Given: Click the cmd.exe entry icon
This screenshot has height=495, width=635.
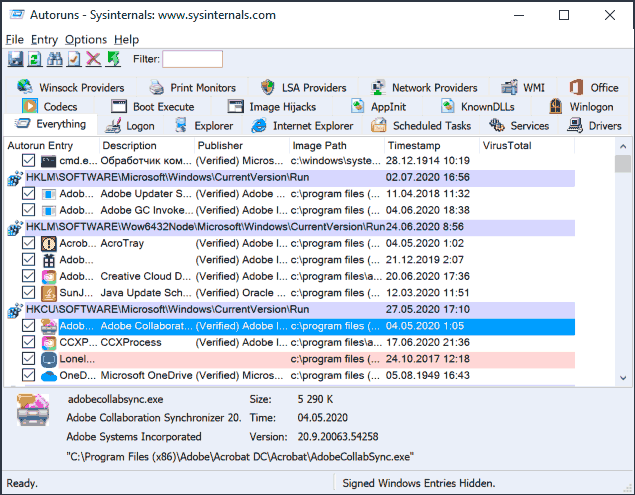Looking at the screenshot, I should (49, 161).
